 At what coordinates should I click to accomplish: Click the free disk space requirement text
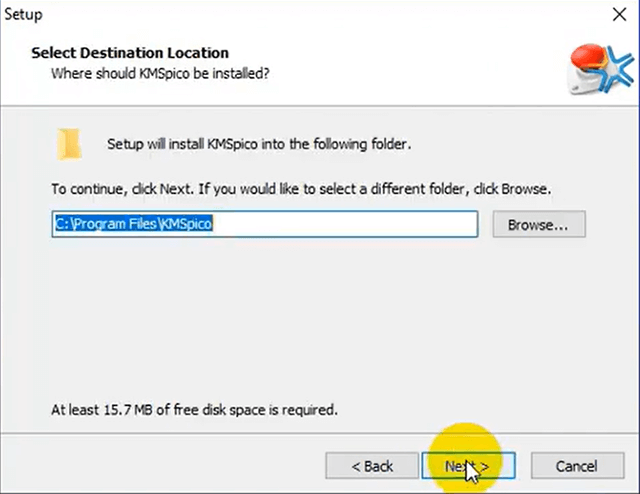195,409
